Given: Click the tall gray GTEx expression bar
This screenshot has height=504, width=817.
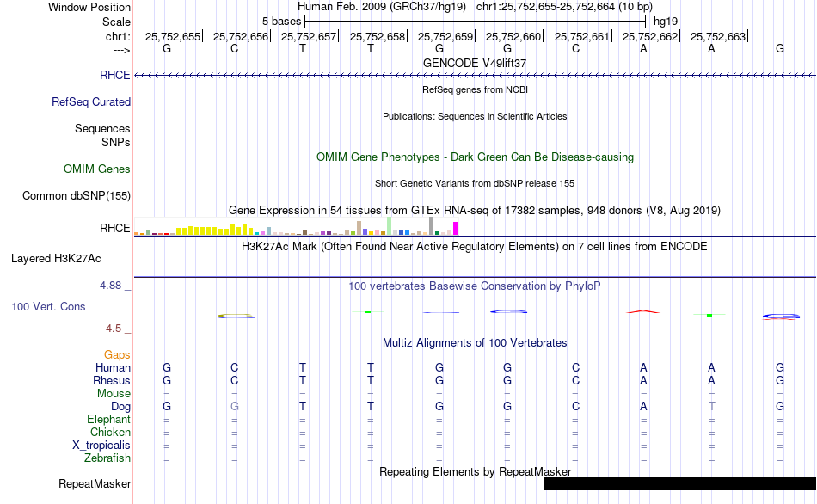Looking at the screenshot, I should (432, 226).
